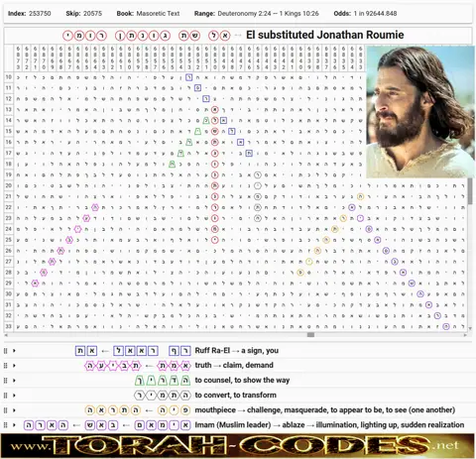The width and height of the screenshot is (476, 459).
Task: Click the pink hexagon letter in grid row 26
Action: [60, 251]
